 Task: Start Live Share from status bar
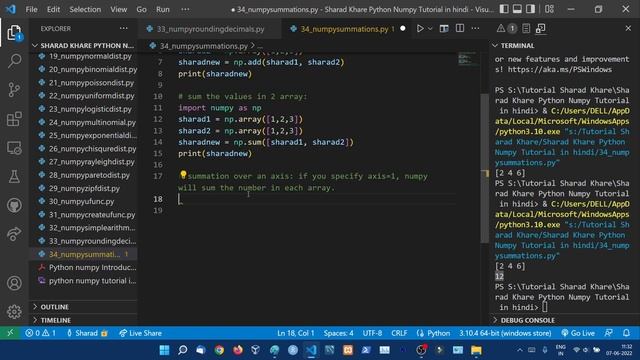pos(140,333)
